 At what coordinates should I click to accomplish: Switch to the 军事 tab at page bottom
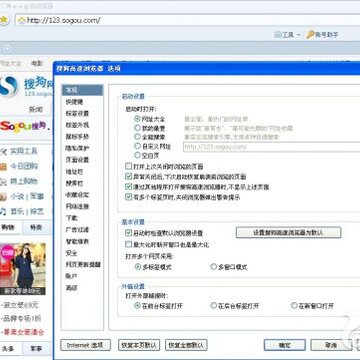click(x=37, y=349)
